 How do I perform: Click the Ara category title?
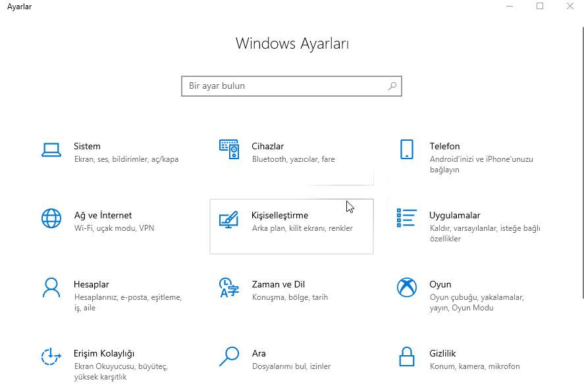pyautogui.click(x=259, y=353)
